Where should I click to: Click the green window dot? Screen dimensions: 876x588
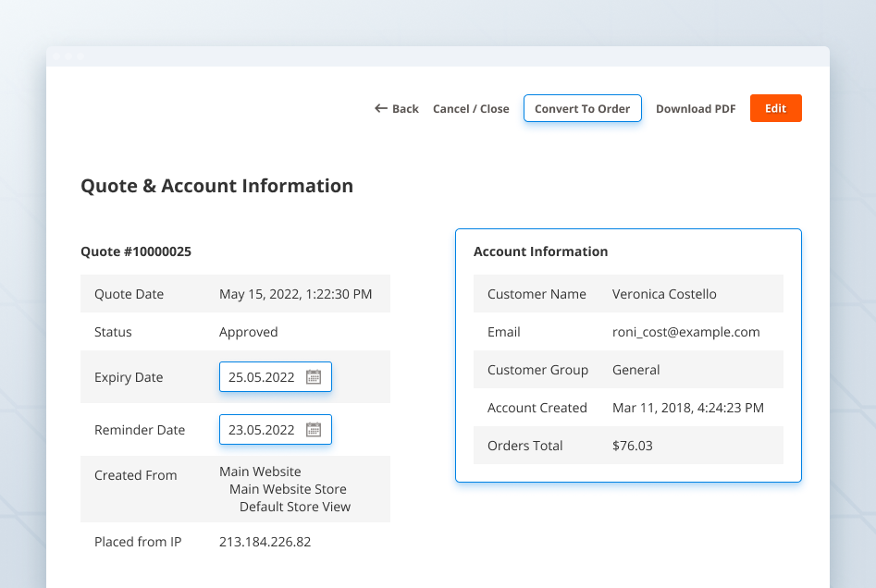tap(80, 55)
